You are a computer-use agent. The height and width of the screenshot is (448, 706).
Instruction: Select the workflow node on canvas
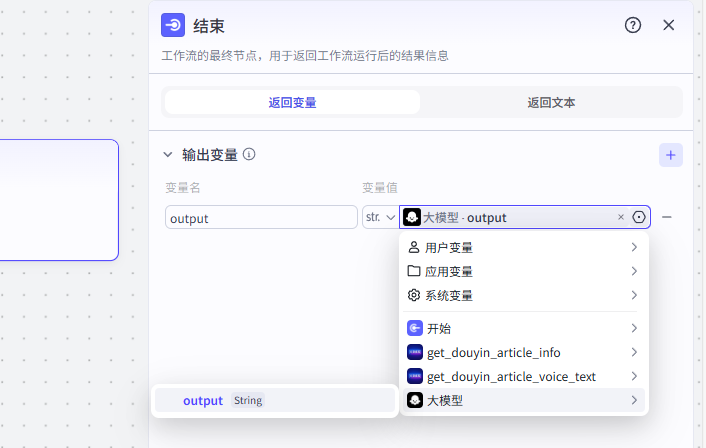59,200
